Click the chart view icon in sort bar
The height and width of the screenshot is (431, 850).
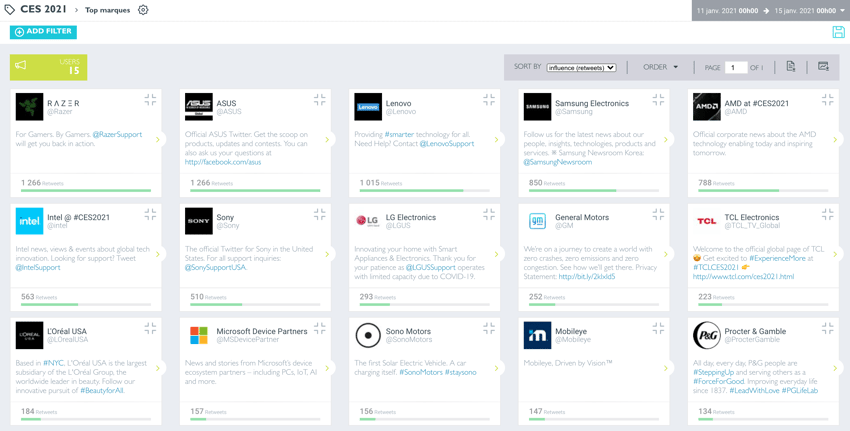pos(823,67)
